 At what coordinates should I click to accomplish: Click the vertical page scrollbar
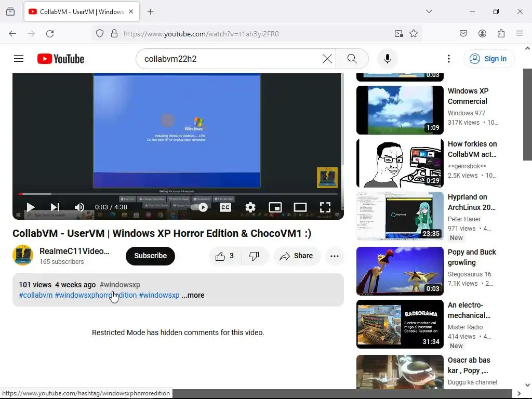(x=527, y=115)
